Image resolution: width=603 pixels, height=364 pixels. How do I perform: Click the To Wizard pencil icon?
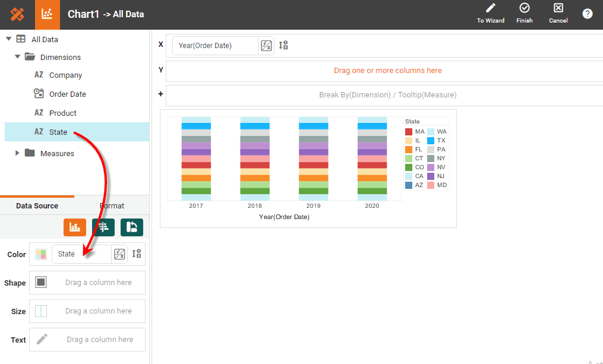[x=490, y=8]
